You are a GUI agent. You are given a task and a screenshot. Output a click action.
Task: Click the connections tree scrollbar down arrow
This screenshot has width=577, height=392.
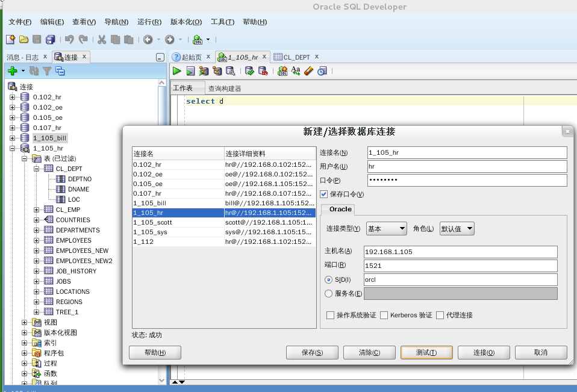(x=162, y=381)
